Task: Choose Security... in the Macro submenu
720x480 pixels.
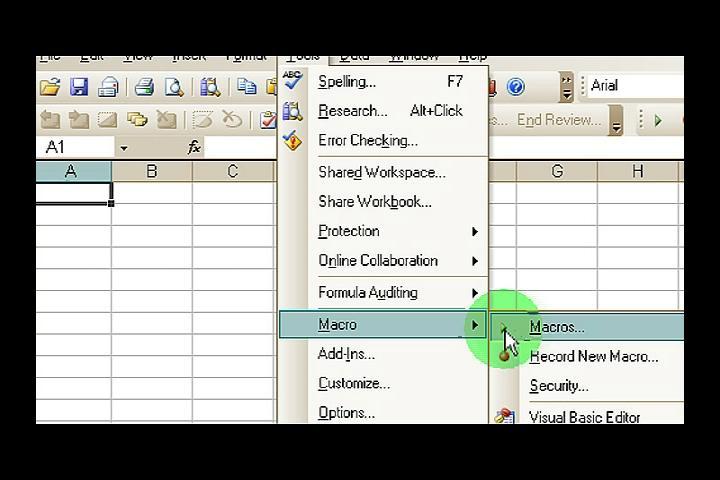Action: [588, 386]
